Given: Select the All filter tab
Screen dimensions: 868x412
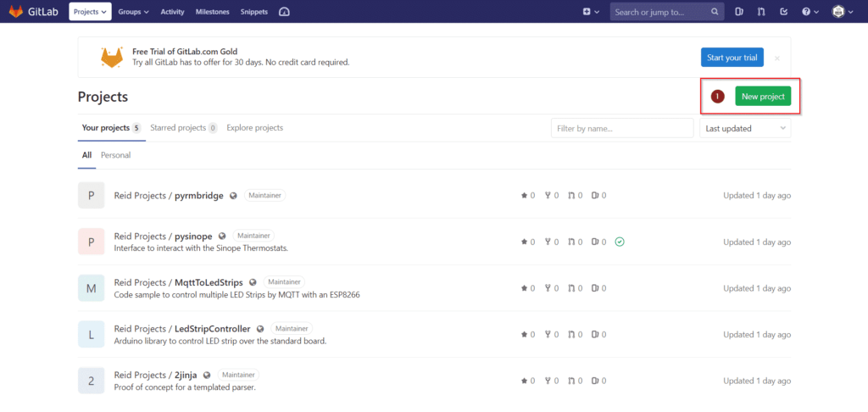Looking at the screenshot, I should pyautogui.click(x=87, y=155).
